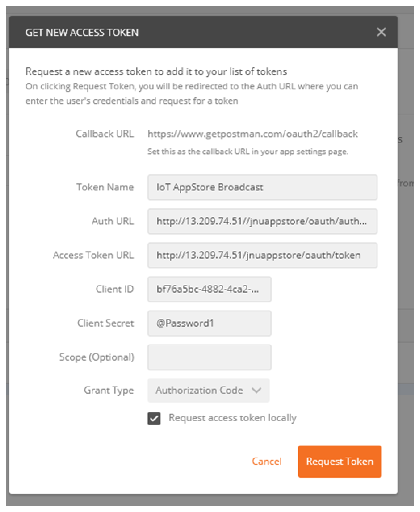Open the Grant Type dropdown

(208, 390)
